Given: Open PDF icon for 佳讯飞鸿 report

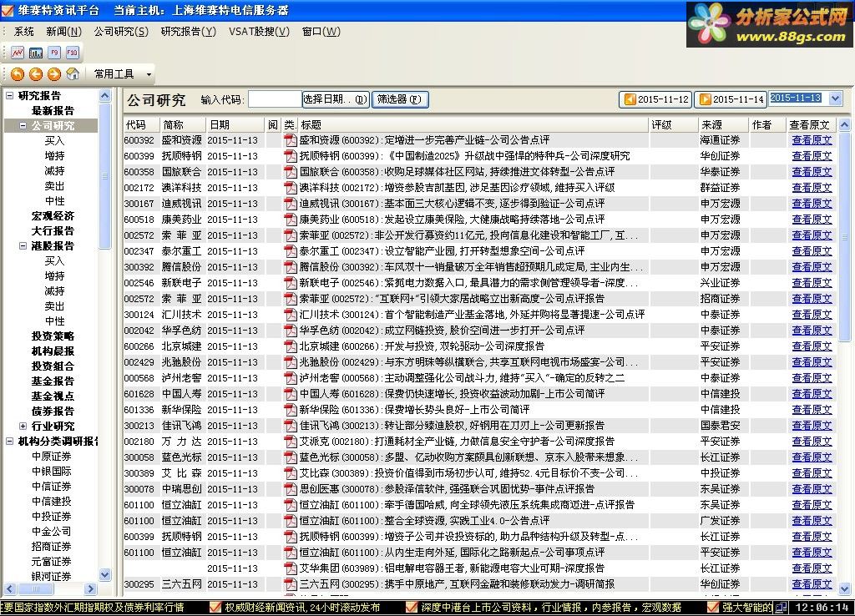Looking at the screenshot, I should [291, 425].
